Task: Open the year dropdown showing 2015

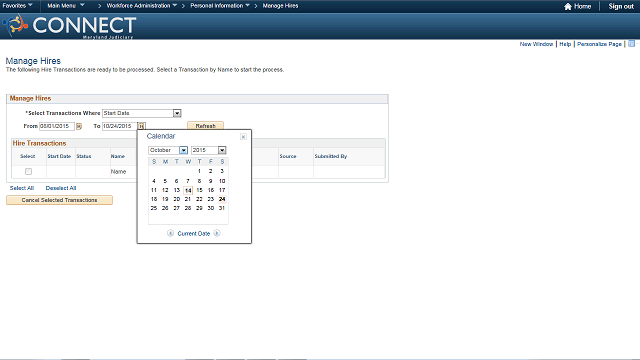Action: click(208, 150)
